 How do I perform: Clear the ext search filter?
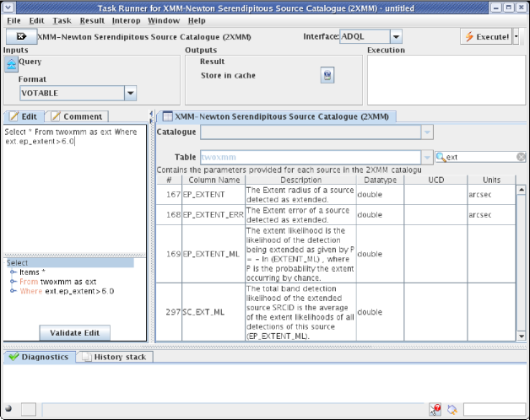pos(521,157)
